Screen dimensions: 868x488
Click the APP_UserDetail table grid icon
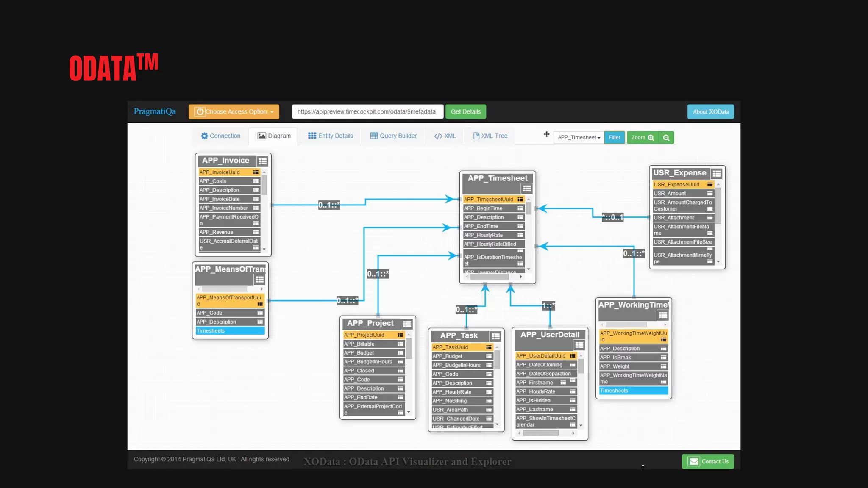click(579, 345)
